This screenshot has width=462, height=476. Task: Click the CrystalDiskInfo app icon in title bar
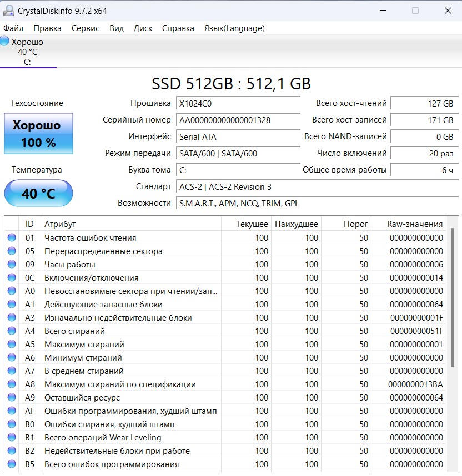8,11
